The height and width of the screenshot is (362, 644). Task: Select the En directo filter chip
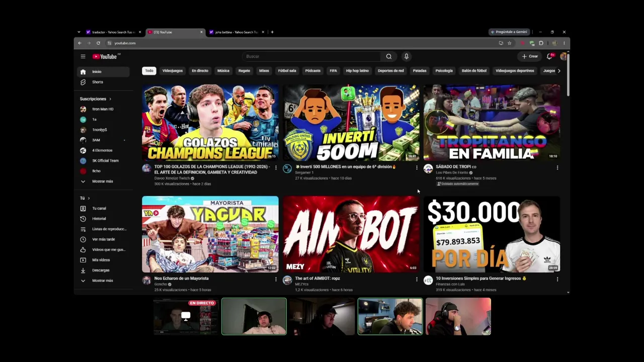[200, 71]
